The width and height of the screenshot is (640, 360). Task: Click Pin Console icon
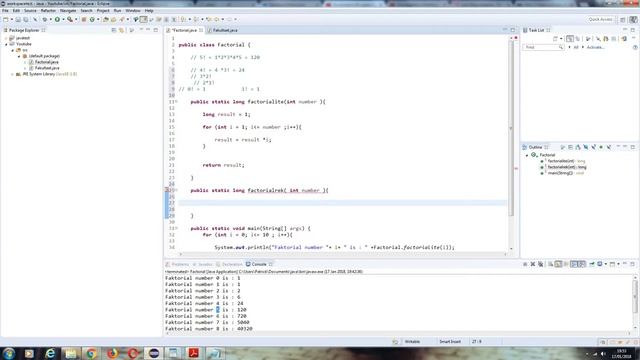pos(592,264)
